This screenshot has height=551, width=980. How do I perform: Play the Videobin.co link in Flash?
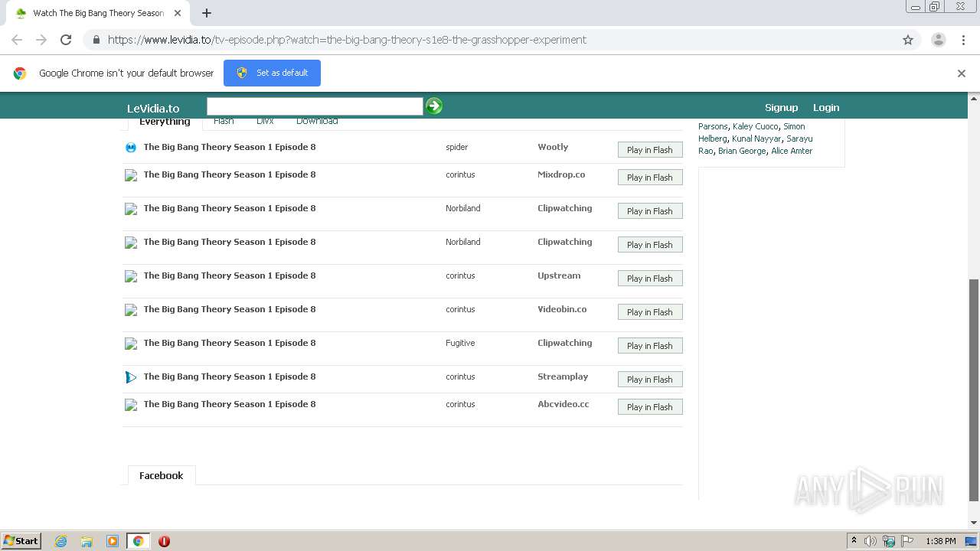click(x=650, y=312)
